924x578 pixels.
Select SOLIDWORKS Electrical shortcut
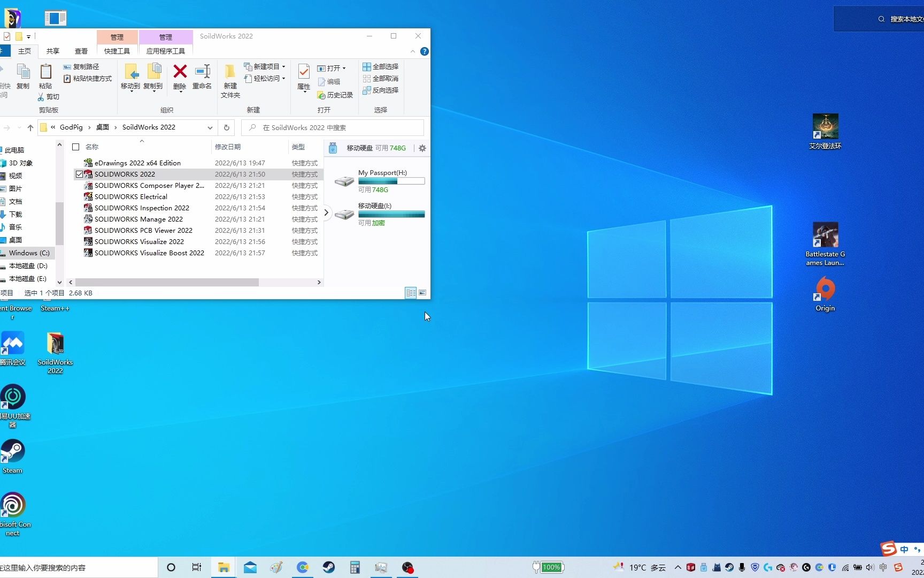[131, 197]
